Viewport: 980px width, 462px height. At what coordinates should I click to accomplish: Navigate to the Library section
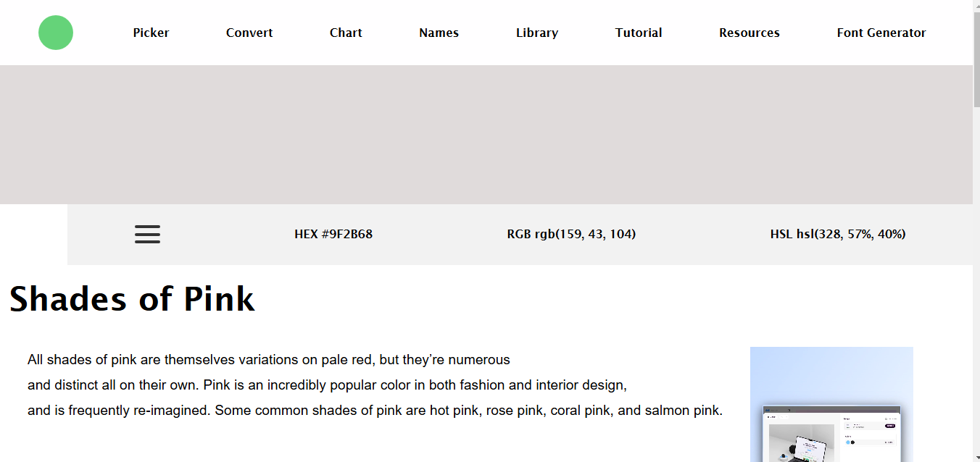pos(537,33)
